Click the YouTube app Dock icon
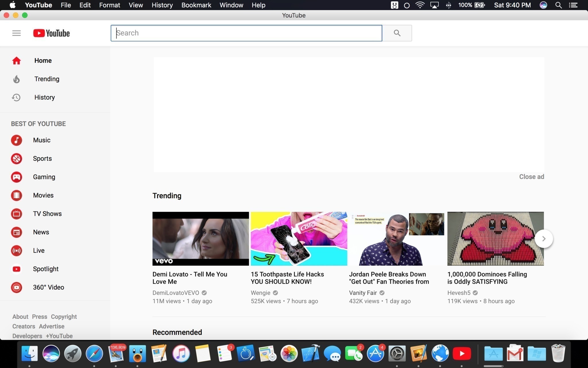Screen dimensions: 588x368 coord(462,353)
